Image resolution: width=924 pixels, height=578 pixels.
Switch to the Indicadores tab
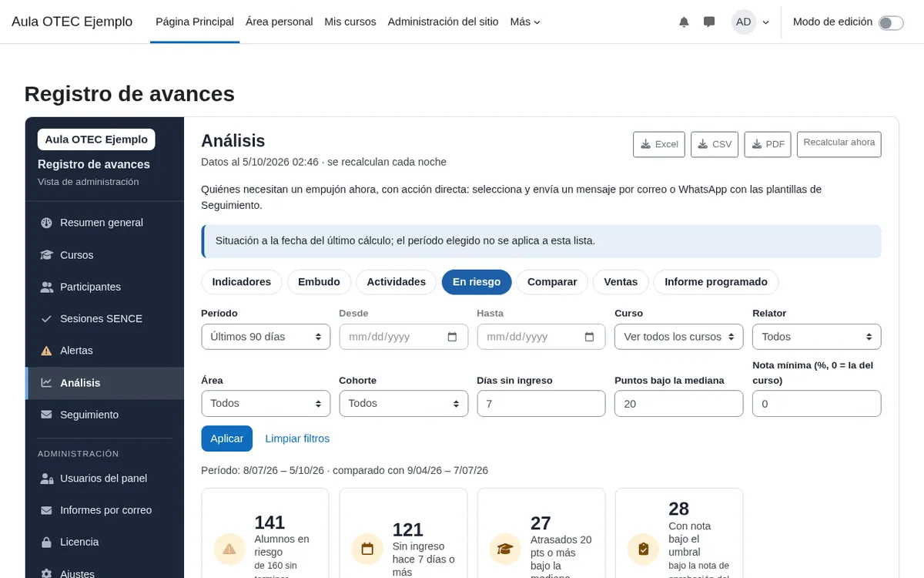[x=242, y=282]
